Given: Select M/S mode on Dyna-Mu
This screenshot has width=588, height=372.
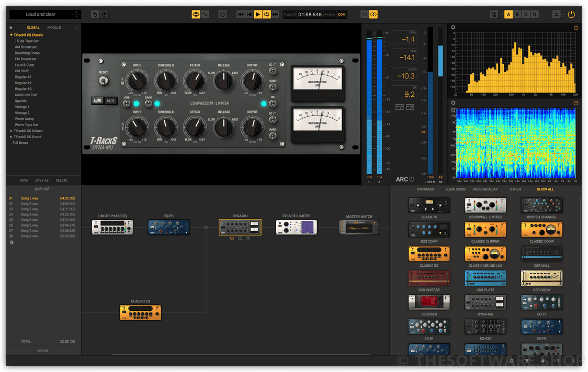Looking at the screenshot, I should (110, 100).
